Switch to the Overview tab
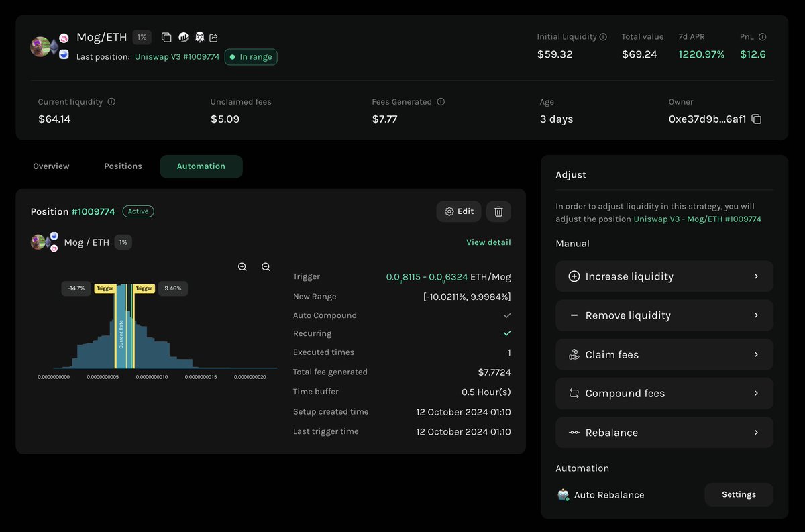This screenshot has width=805, height=532. pos(51,166)
